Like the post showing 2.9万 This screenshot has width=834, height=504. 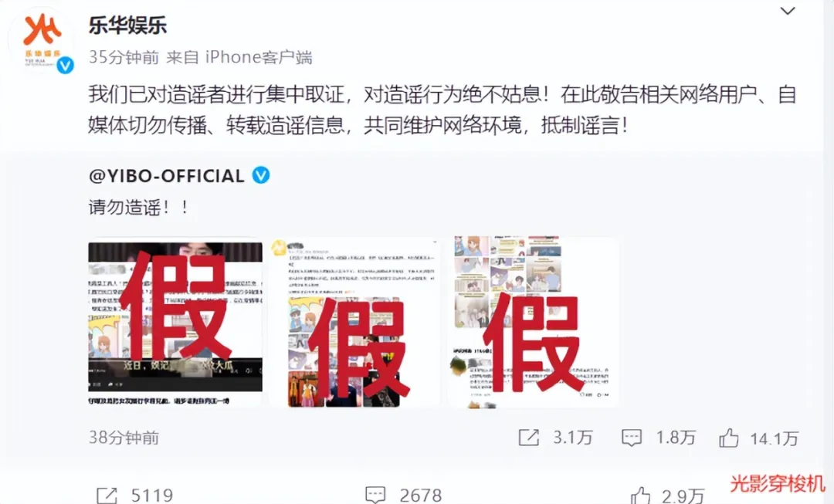coord(640,496)
